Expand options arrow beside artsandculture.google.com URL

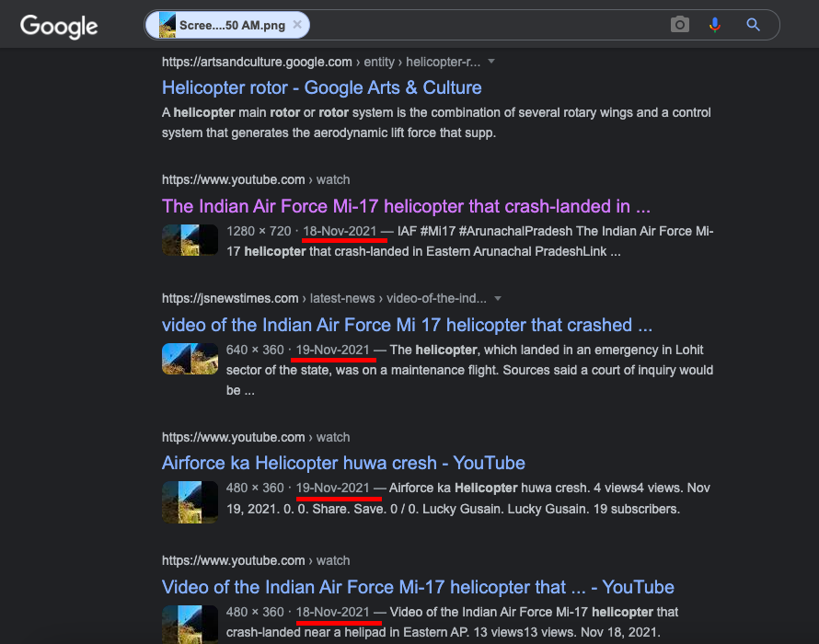(x=491, y=62)
